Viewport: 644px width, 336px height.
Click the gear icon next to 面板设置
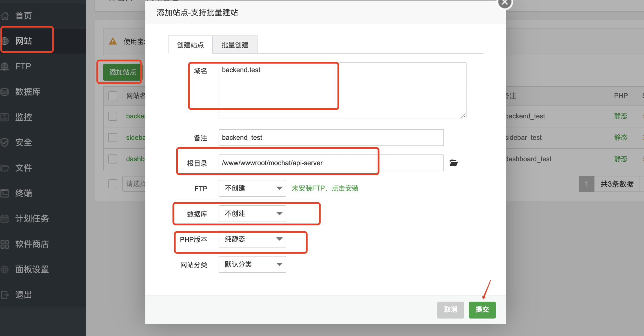[5, 269]
